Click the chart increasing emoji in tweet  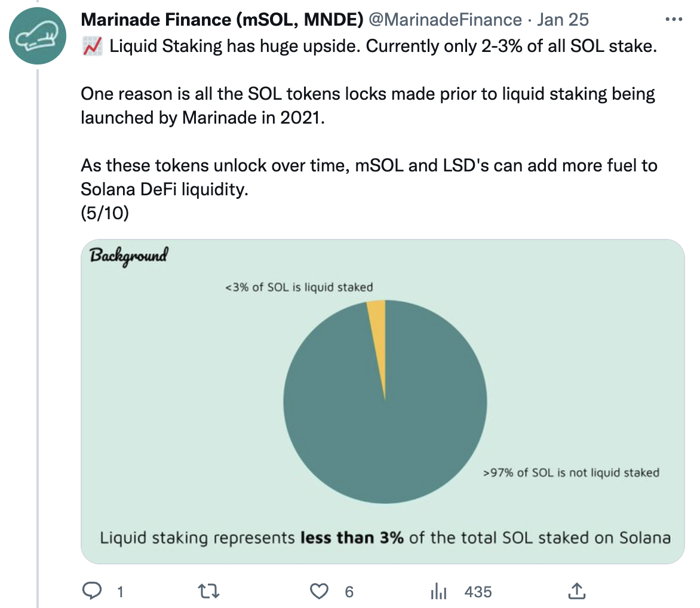tap(93, 46)
